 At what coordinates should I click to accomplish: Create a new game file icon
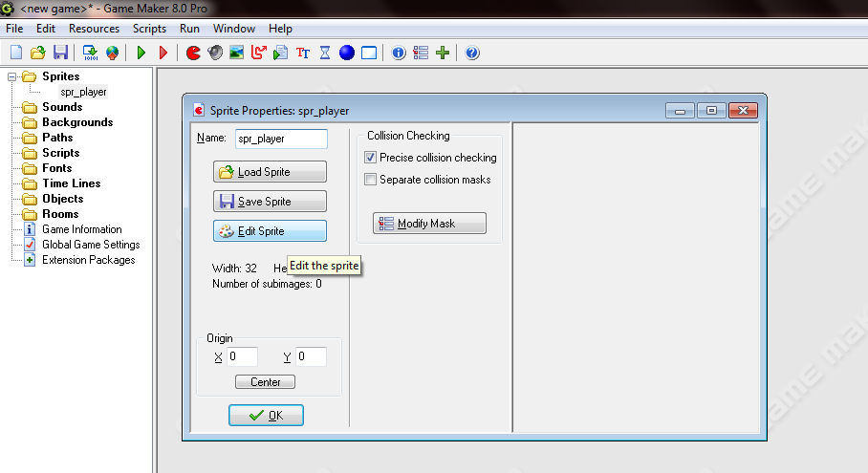coord(16,53)
